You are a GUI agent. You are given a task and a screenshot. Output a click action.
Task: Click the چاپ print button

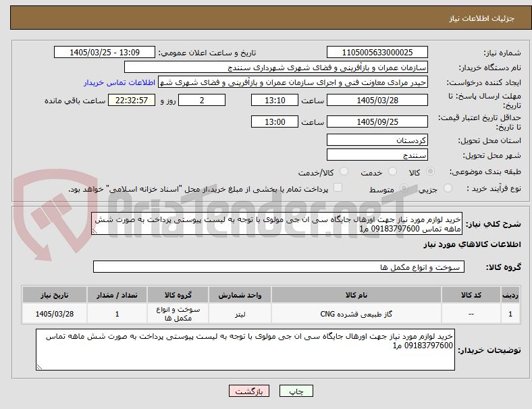(x=296, y=391)
